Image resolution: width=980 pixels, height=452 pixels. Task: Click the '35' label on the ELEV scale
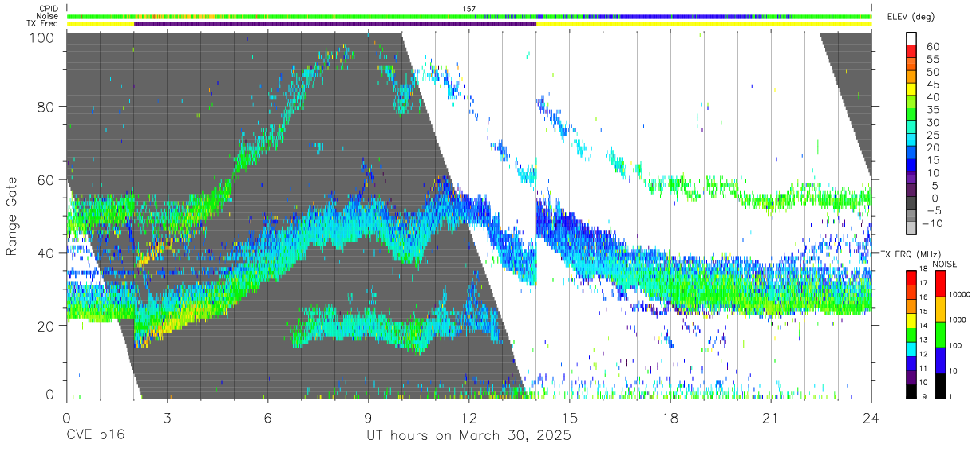933,110
